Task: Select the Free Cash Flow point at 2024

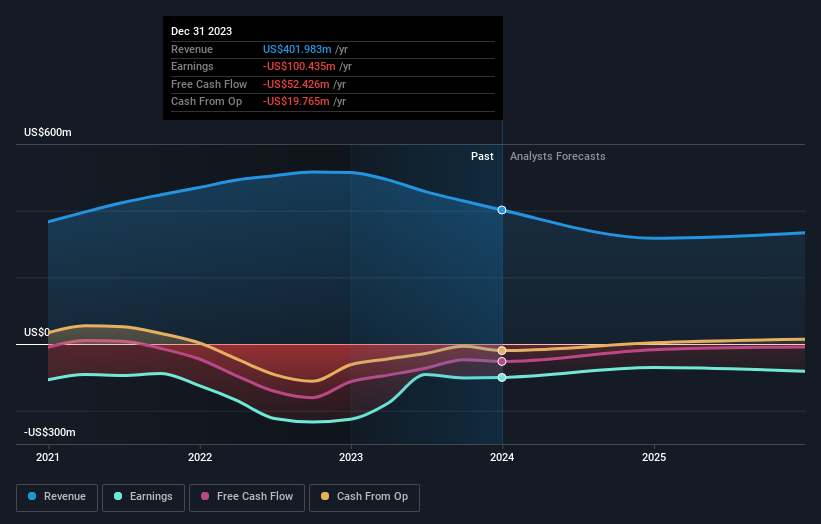Action: tap(502, 362)
